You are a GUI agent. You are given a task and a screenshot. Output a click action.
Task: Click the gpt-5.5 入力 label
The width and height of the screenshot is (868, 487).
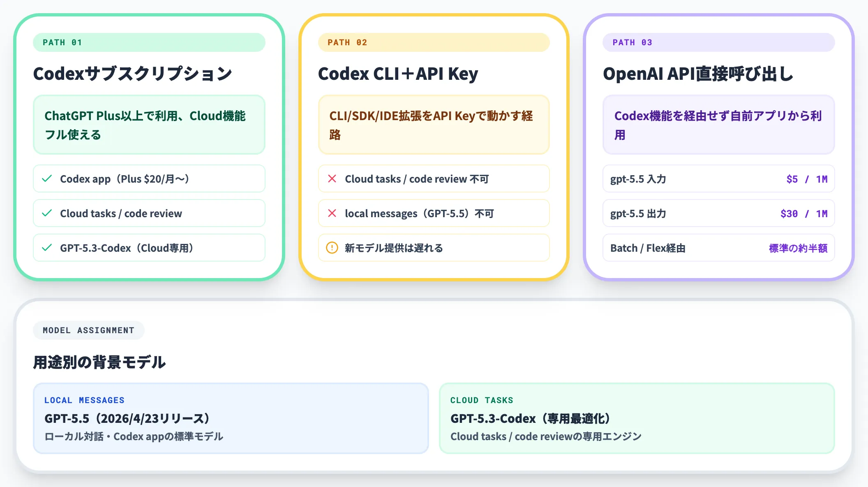[x=638, y=179]
